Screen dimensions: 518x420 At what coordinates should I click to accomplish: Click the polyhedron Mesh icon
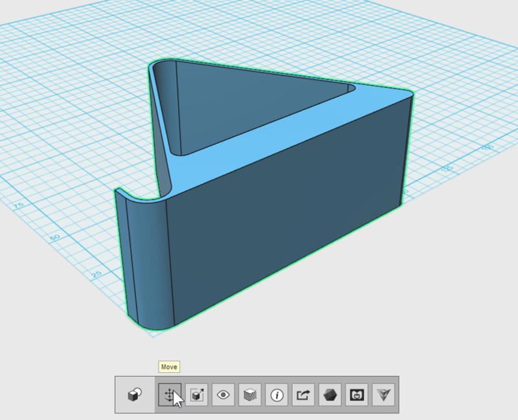[332, 395]
